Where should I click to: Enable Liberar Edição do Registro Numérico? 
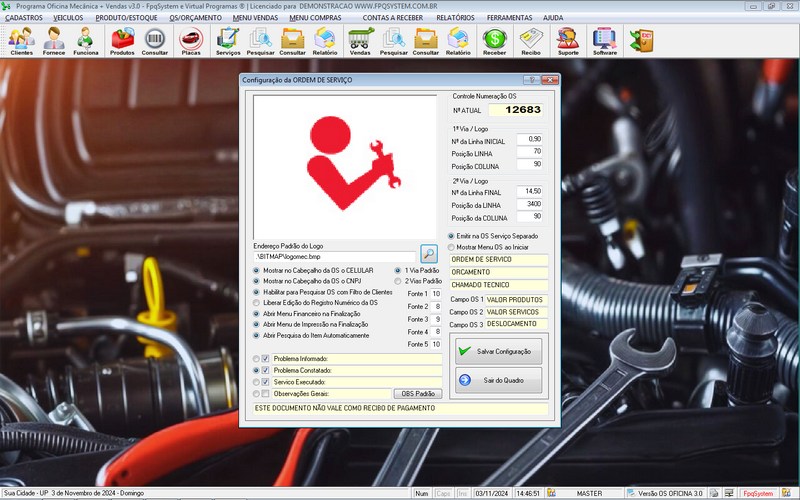coord(257,302)
